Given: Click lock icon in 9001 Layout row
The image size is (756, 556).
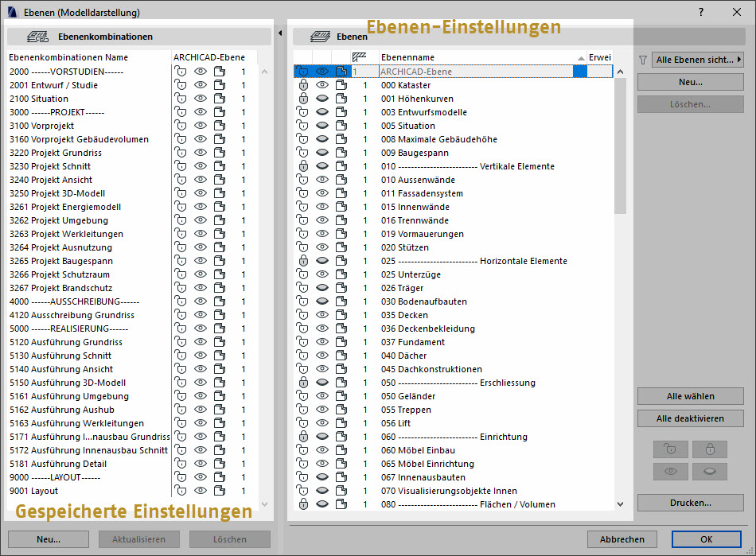Looking at the screenshot, I should [181, 491].
